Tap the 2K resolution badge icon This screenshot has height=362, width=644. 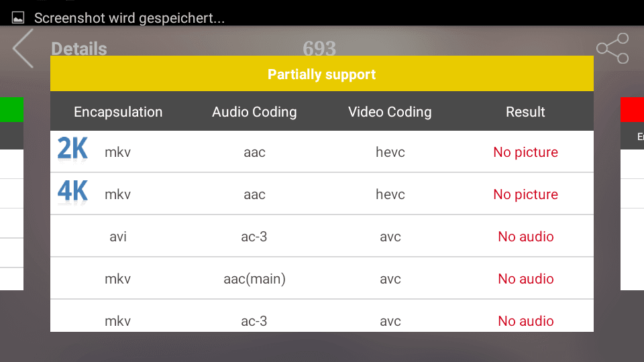click(72, 149)
